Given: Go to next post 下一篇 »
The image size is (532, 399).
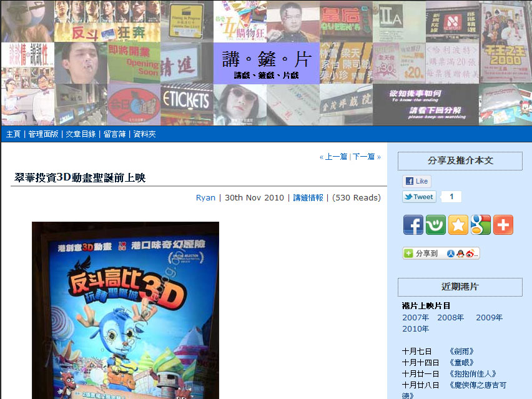Looking at the screenshot, I should click(367, 157).
